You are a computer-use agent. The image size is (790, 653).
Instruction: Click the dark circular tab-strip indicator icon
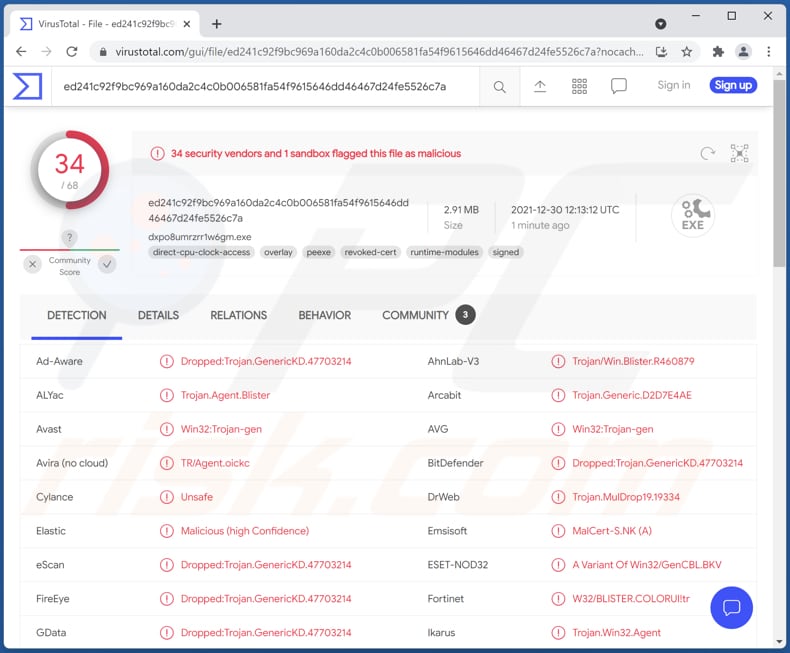click(661, 24)
